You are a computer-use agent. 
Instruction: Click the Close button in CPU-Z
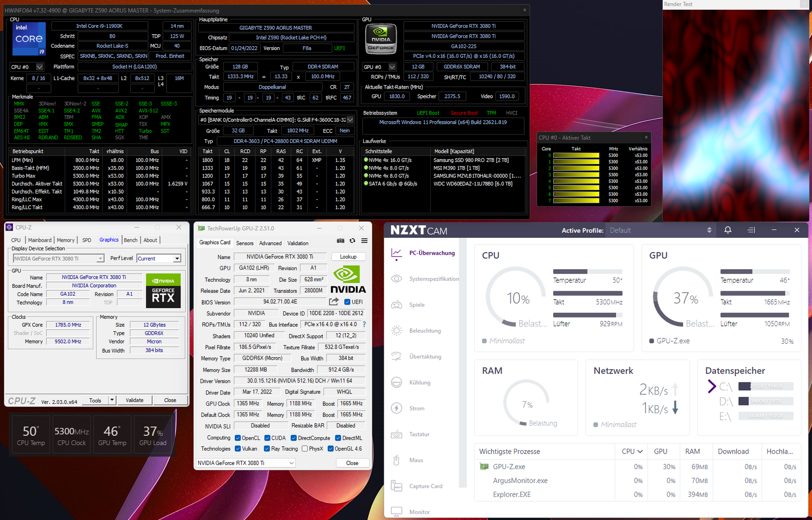(x=170, y=400)
